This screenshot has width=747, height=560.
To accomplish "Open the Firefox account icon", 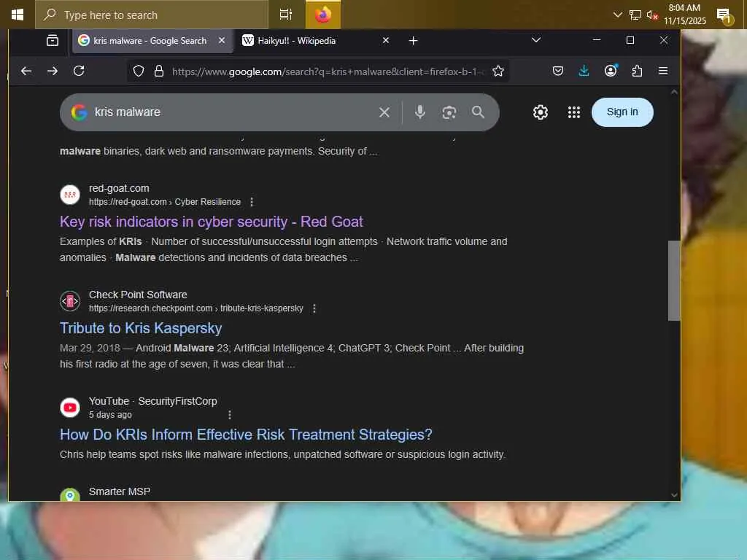I will click(x=611, y=71).
